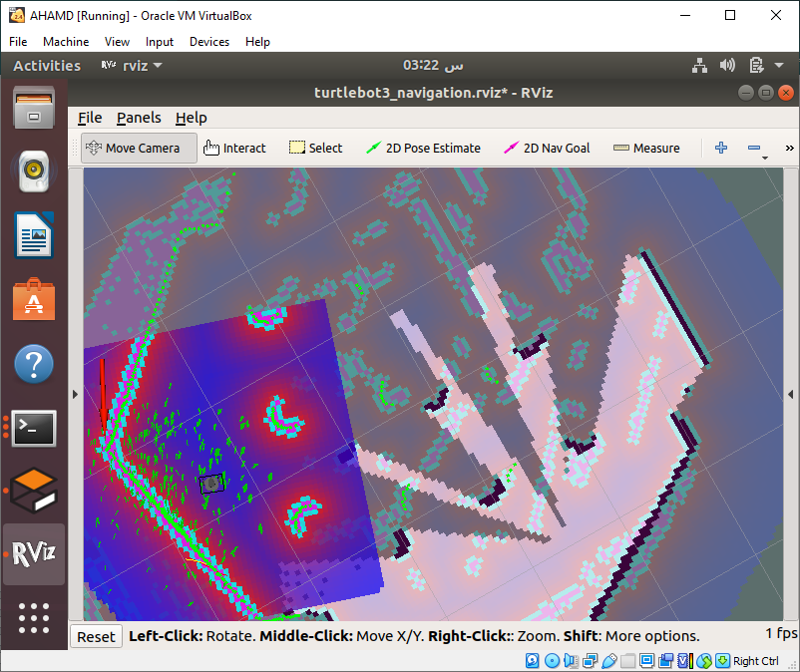Activate the Select tool

316,149
